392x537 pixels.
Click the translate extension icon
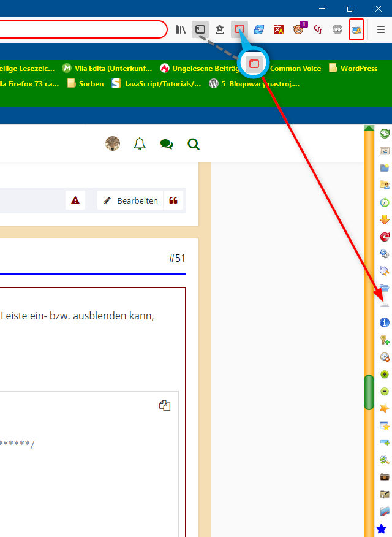click(279, 29)
